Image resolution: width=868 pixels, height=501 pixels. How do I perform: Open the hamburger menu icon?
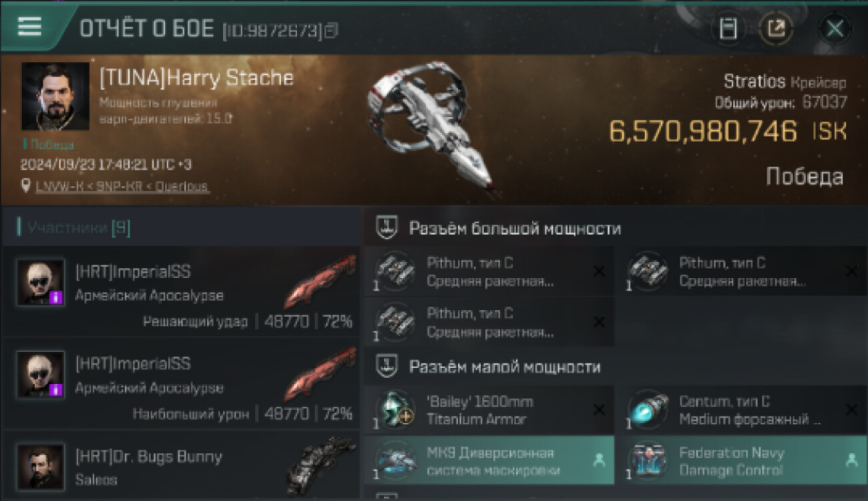[29, 26]
